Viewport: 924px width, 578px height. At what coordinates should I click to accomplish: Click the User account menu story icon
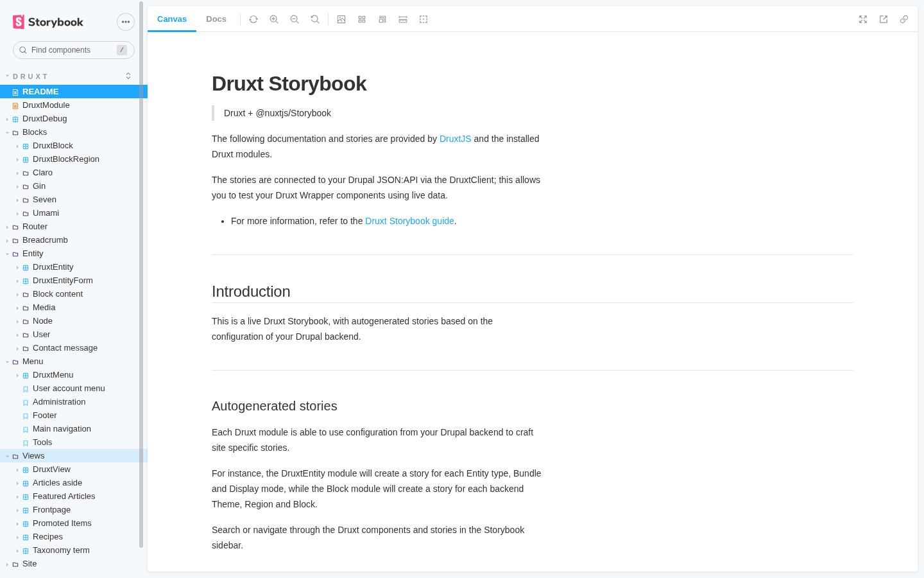[26, 389]
